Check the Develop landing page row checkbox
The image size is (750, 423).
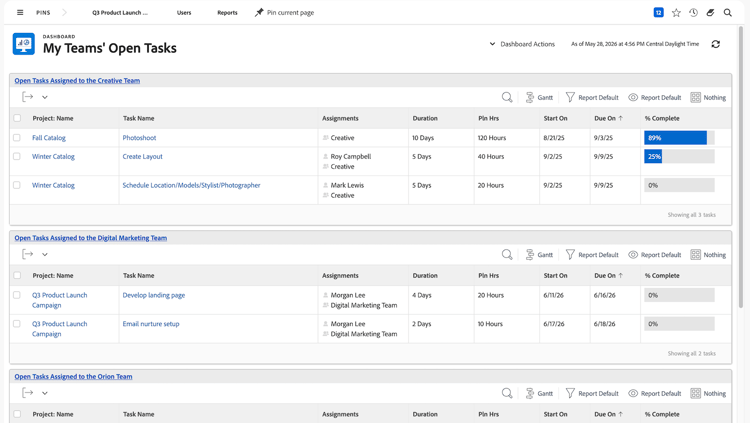[17, 295]
